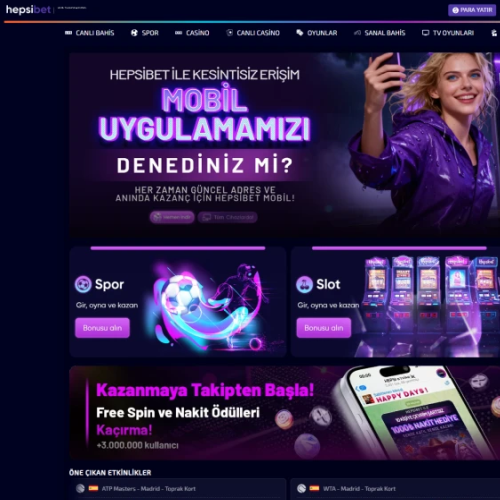The width and height of the screenshot is (500, 500).
Task: Click the cut-off menu icon after TV OYUNLARI
Action: (x=494, y=33)
